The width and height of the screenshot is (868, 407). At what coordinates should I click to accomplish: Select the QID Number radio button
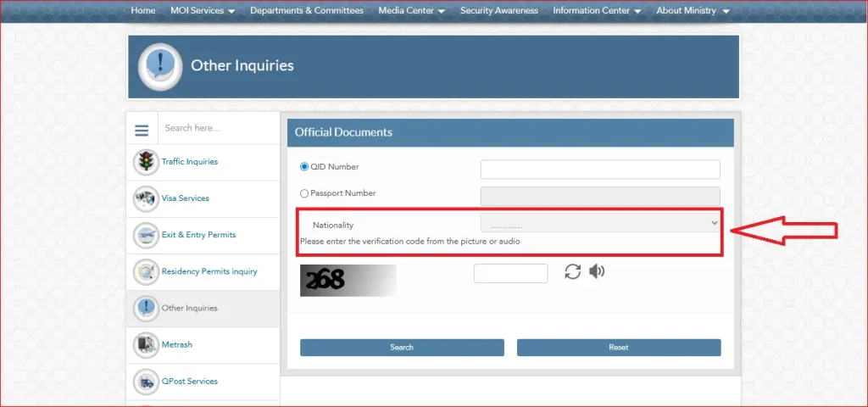click(304, 167)
